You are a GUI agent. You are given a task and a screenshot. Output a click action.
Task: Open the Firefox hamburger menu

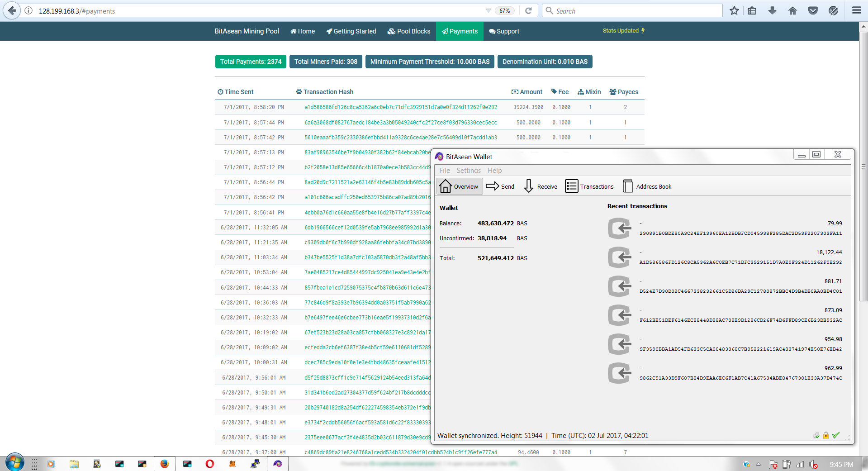click(857, 10)
